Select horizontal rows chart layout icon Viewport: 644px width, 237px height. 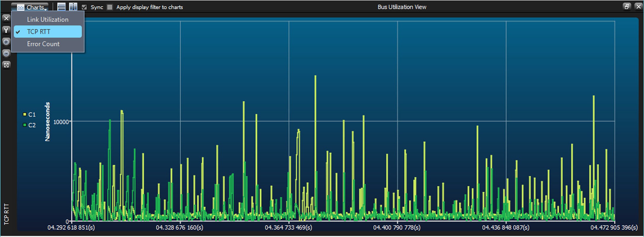coord(62,7)
